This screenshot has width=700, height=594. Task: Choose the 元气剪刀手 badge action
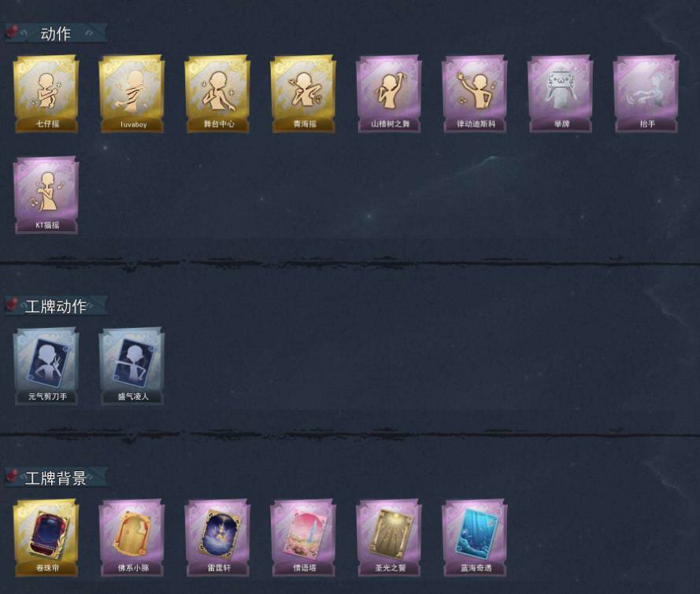pyautogui.click(x=46, y=367)
